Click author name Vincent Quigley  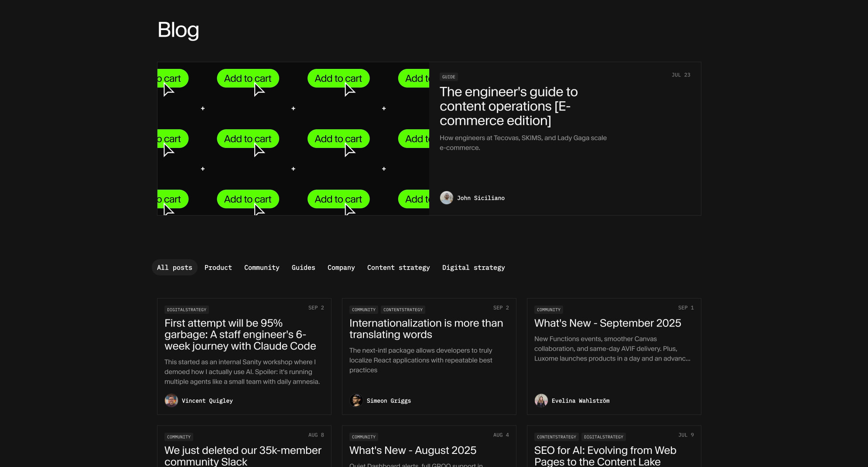pos(207,400)
